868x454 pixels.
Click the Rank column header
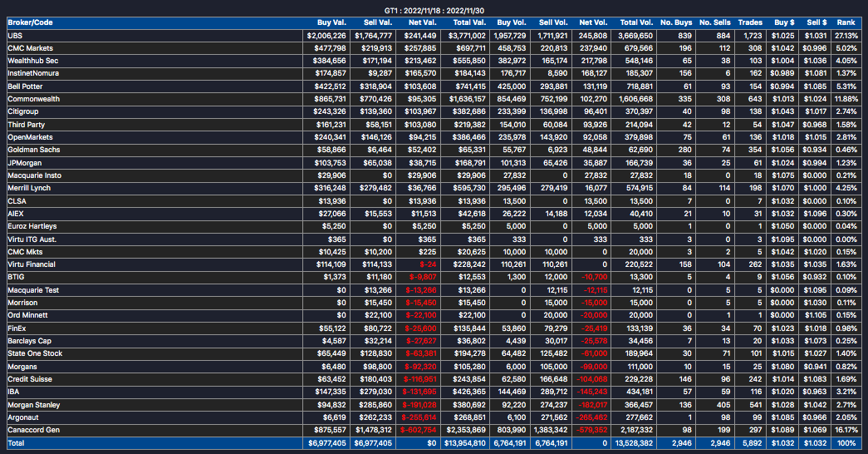click(846, 22)
